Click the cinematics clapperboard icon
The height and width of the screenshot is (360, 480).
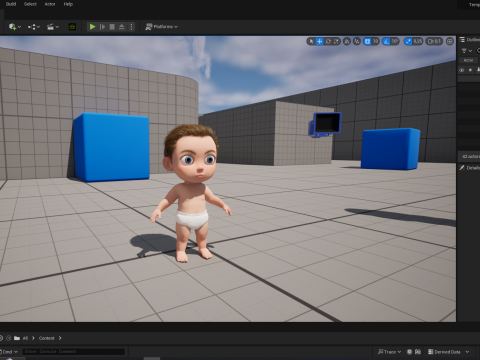coord(50,27)
